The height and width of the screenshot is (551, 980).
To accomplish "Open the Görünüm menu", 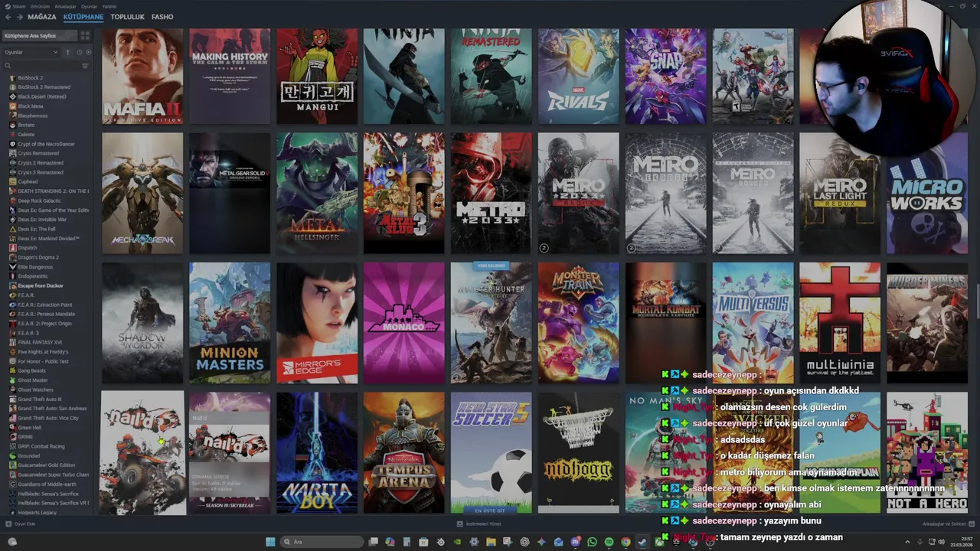I will [x=40, y=6].
